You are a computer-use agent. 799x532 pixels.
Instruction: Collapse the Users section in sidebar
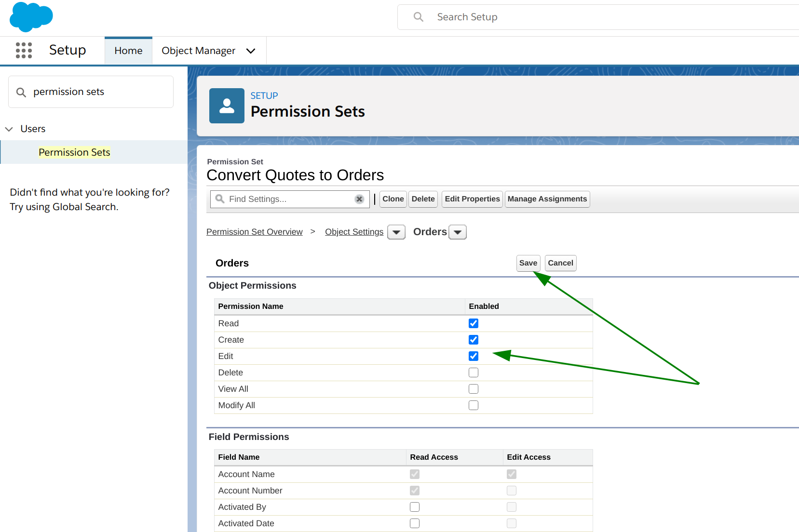coord(9,129)
